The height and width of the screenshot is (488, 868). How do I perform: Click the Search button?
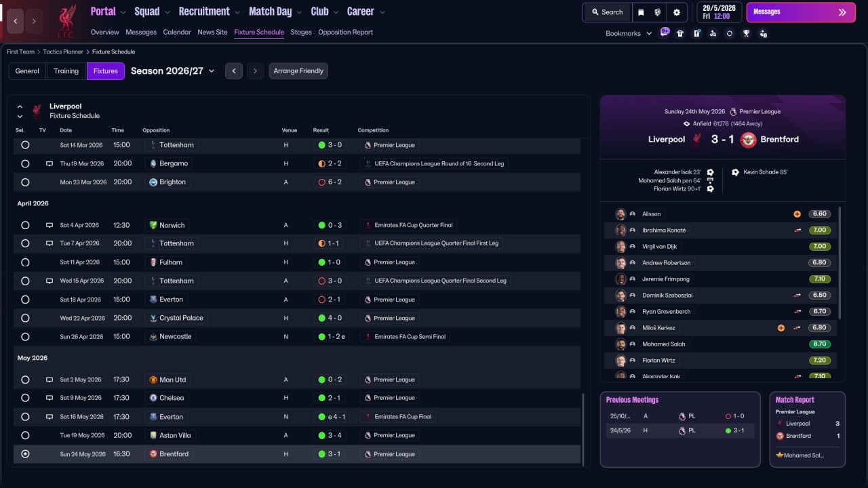point(606,12)
